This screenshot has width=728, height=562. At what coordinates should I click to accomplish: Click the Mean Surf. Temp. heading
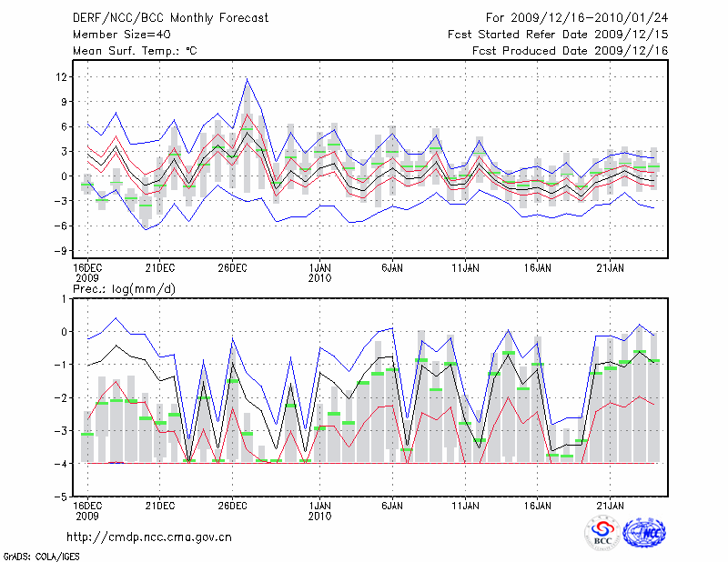tap(134, 51)
